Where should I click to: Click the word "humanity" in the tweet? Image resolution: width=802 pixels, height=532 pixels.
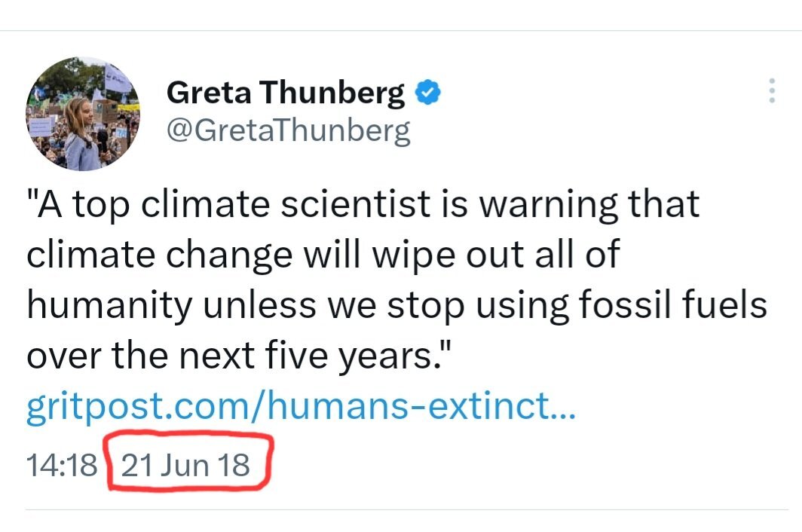103,305
